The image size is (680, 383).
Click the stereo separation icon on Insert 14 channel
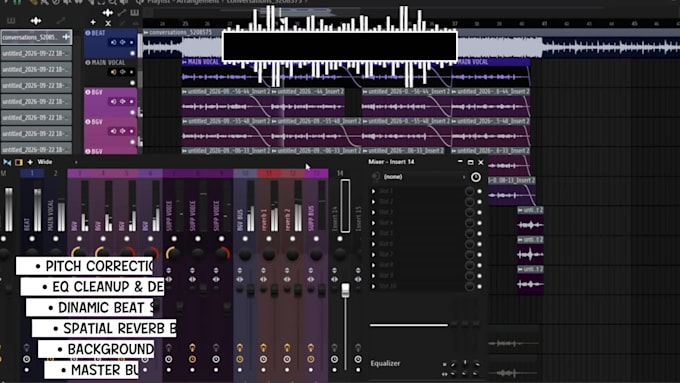pos(334,279)
